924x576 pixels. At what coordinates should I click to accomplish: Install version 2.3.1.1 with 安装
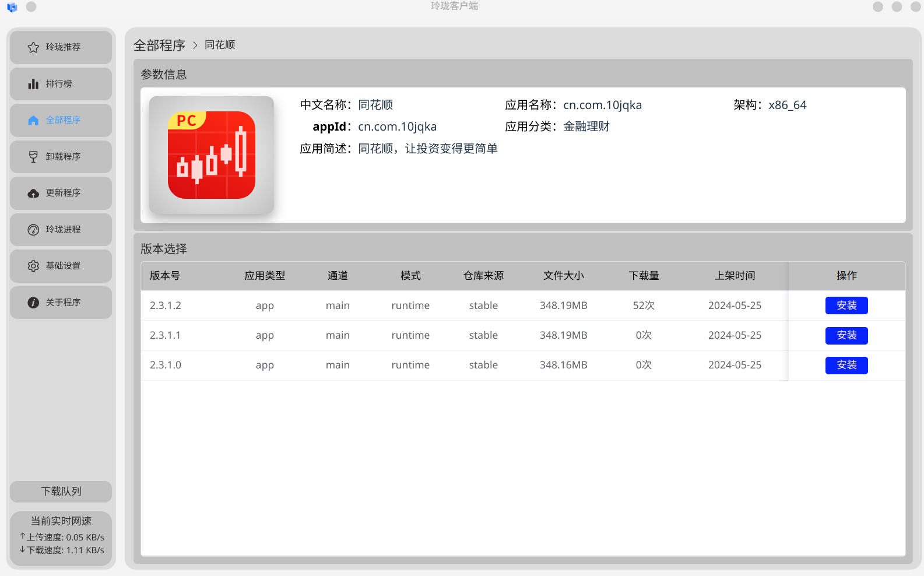tap(846, 335)
